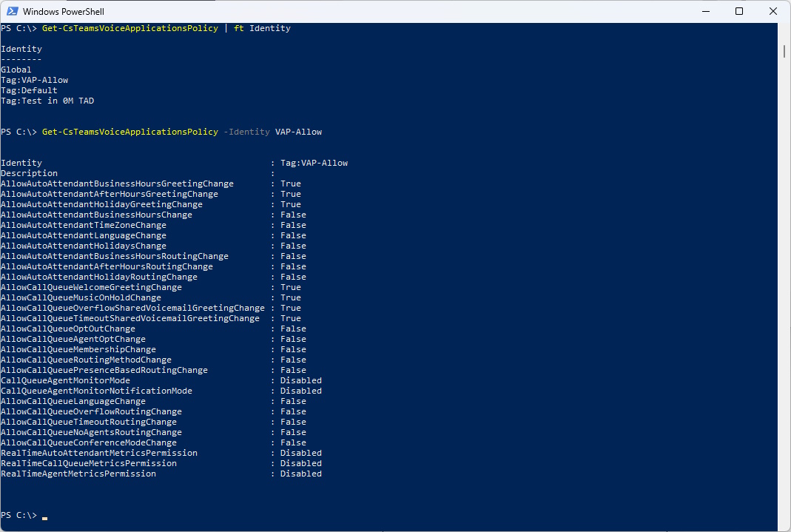The image size is (791, 532).
Task: Click 'RealTimeAutoAttendantMetricsPermission' property name
Action: click(99, 452)
